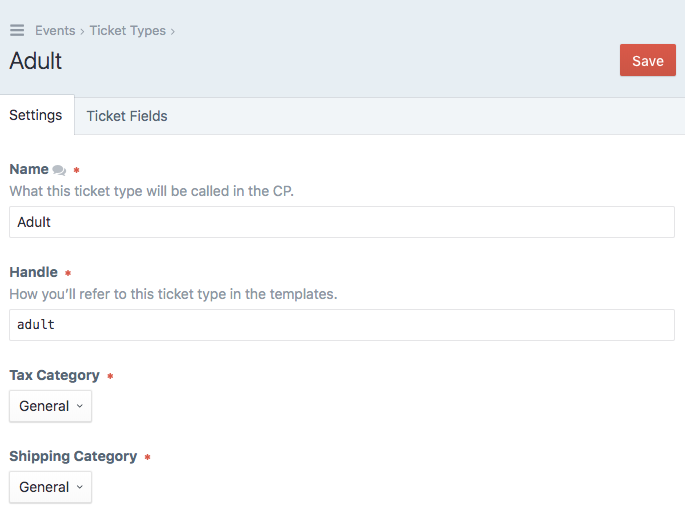Click the Shipping Category field label
Image resolution: width=685 pixels, height=526 pixels.
coord(73,456)
